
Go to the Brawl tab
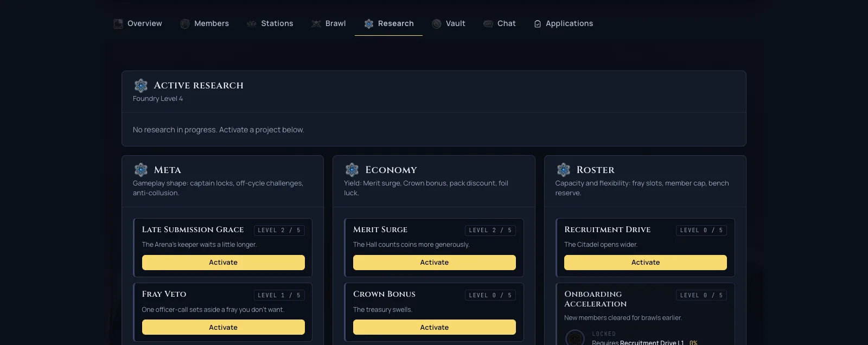[329, 24]
